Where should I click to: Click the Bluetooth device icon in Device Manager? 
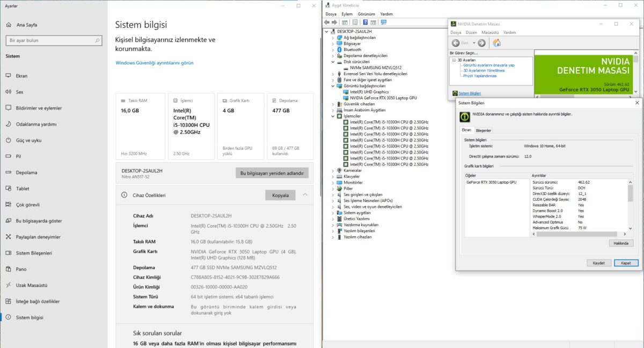[339, 49]
